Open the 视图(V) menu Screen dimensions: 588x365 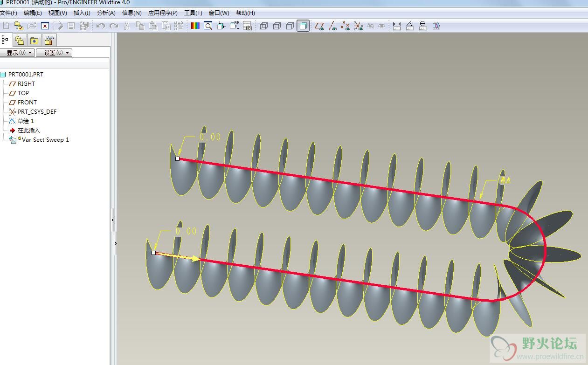(x=58, y=13)
